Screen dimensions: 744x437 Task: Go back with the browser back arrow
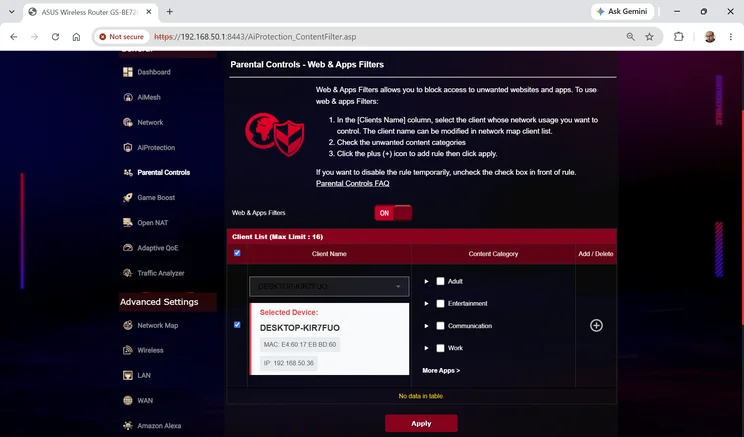[x=14, y=37]
